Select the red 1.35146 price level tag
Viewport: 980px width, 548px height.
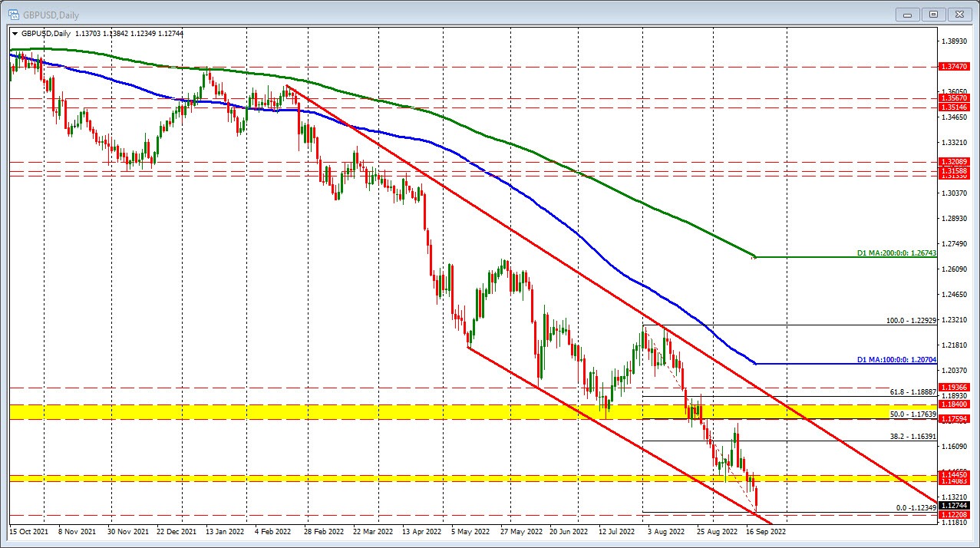(955, 107)
